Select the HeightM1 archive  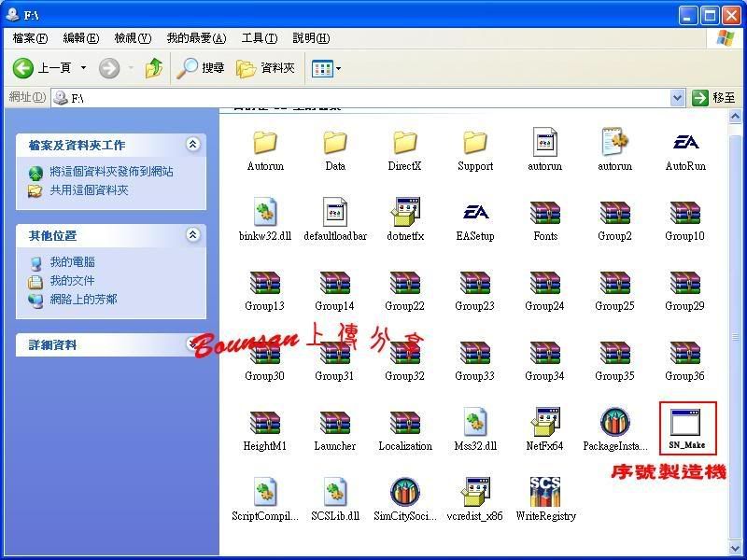265,430
